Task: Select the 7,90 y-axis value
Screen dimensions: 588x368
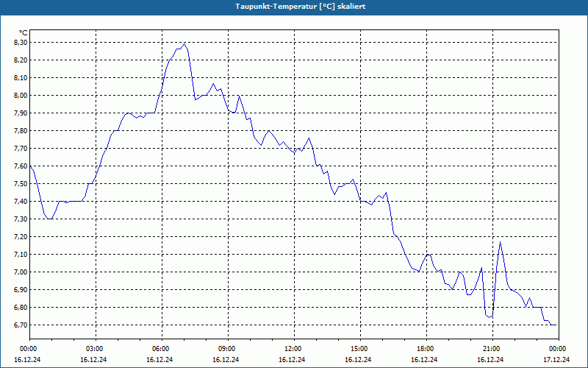Action: [x=21, y=113]
